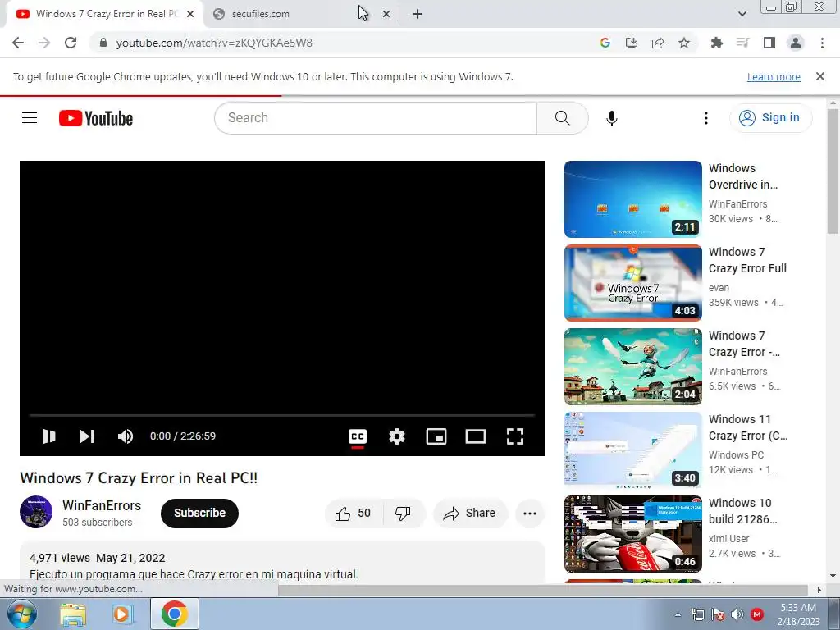
Task: Open Windows 7 Crazy Error Full thumbnail
Action: tap(632, 283)
